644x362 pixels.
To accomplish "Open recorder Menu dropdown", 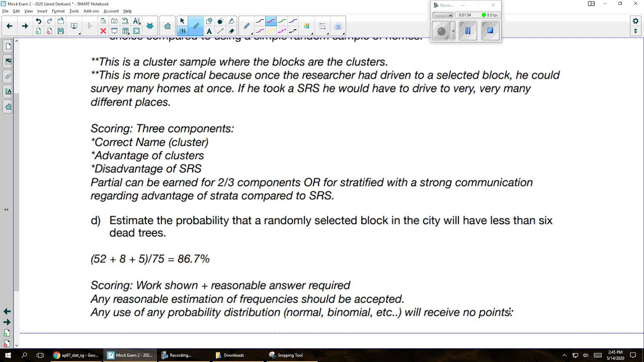I will pyautogui.click(x=443, y=15).
